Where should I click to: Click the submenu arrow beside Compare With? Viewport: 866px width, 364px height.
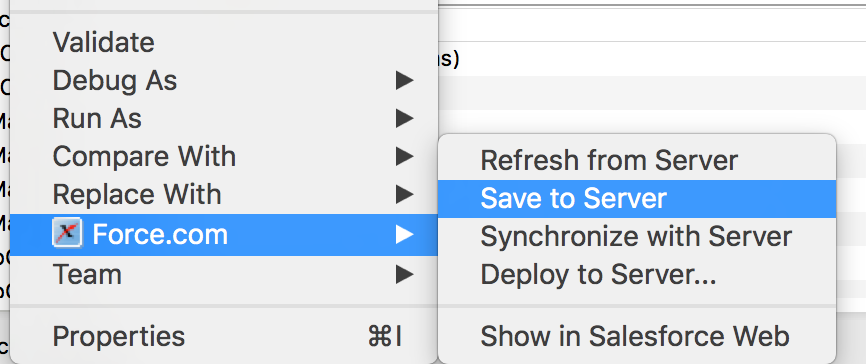[x=405, y=156]
